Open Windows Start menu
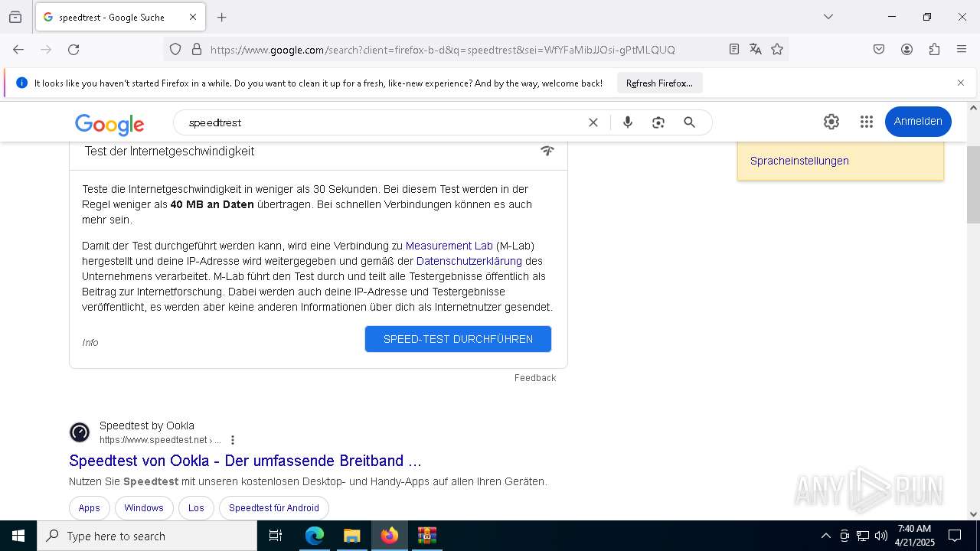The width and height of the screenshot is (980, 551). tap(18, 536)
